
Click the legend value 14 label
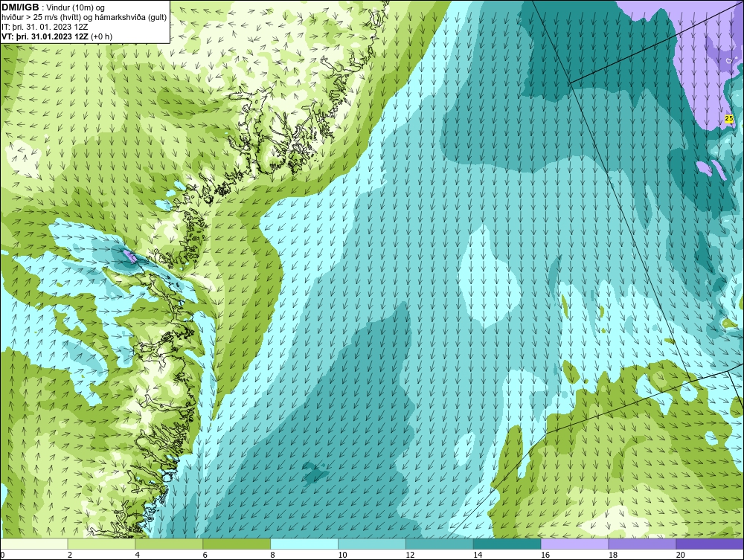coord(478,555)
